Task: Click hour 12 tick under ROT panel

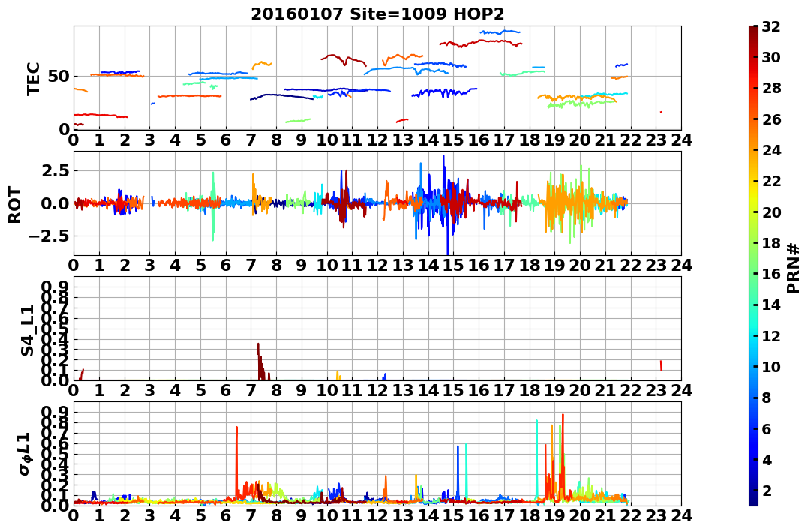Action: point(377,266)
